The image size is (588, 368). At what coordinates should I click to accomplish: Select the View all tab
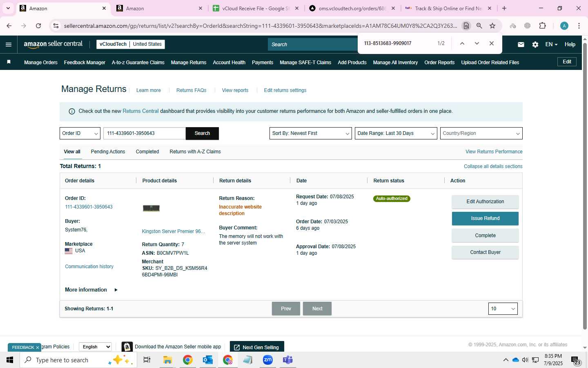pos(72,152)
